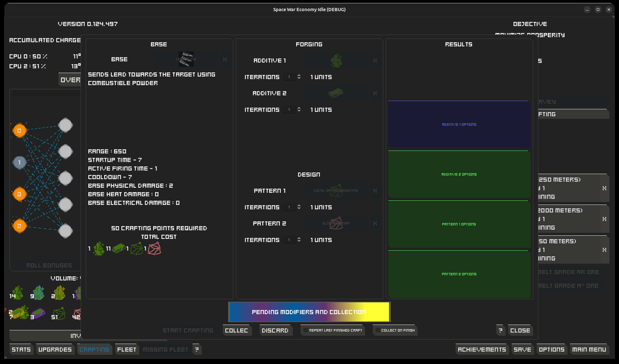619x364 pixels.
Task: Click the gray node labeled 1
Action: point(19,162)
